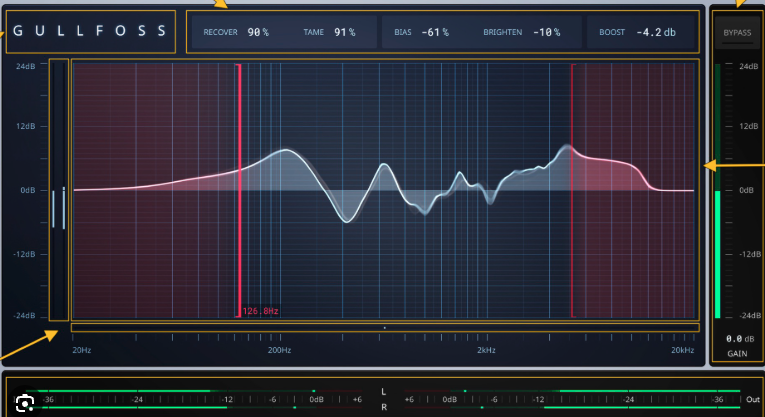Select the TAME 91% value
Image resolution: width=765 pixels, height=417 pixels.
click(x=344, y=33)
